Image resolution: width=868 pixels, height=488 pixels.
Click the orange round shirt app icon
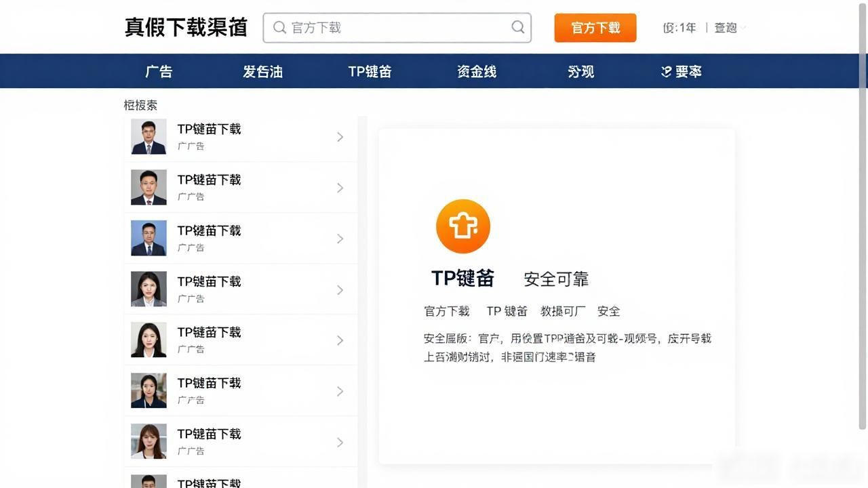click(x=463, y=226)
